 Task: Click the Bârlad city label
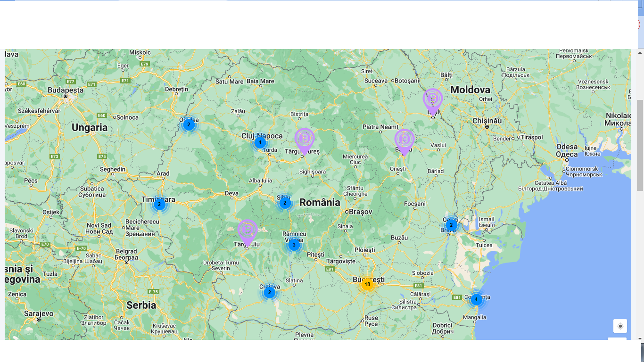435,171
